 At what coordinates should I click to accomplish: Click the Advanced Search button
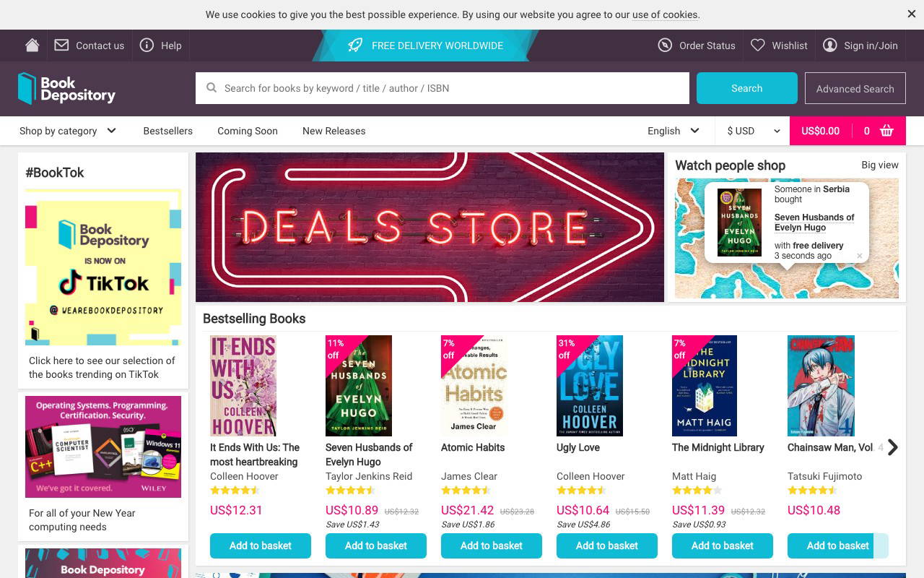(x=855, y=88)
